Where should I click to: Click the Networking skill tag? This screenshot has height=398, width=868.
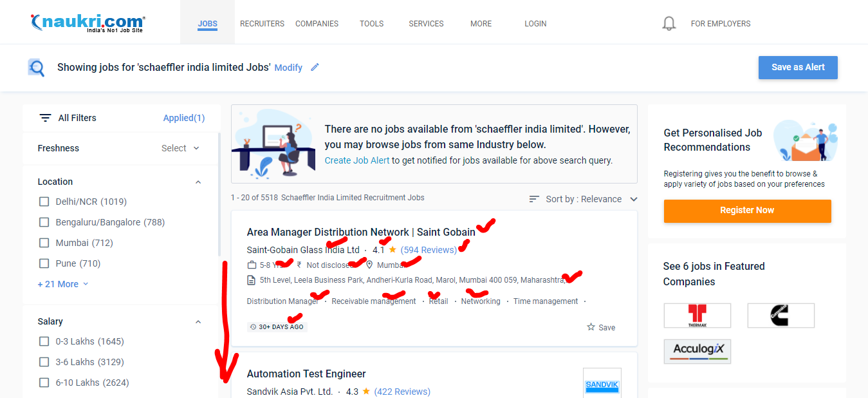pos(481,301)
